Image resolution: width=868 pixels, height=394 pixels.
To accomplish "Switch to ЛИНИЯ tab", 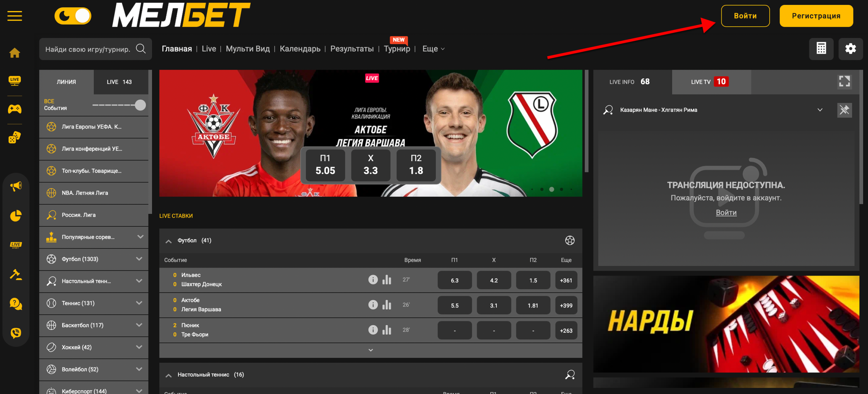I will (66, 82).
